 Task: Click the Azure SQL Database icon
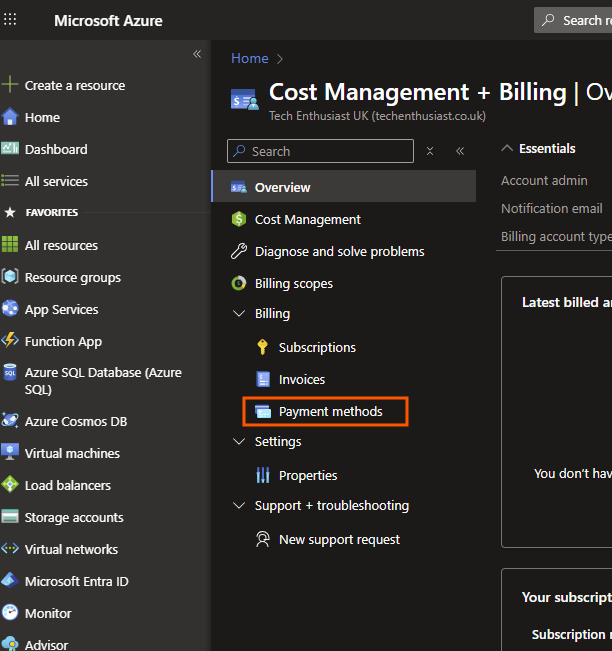(x=10, y=372)
